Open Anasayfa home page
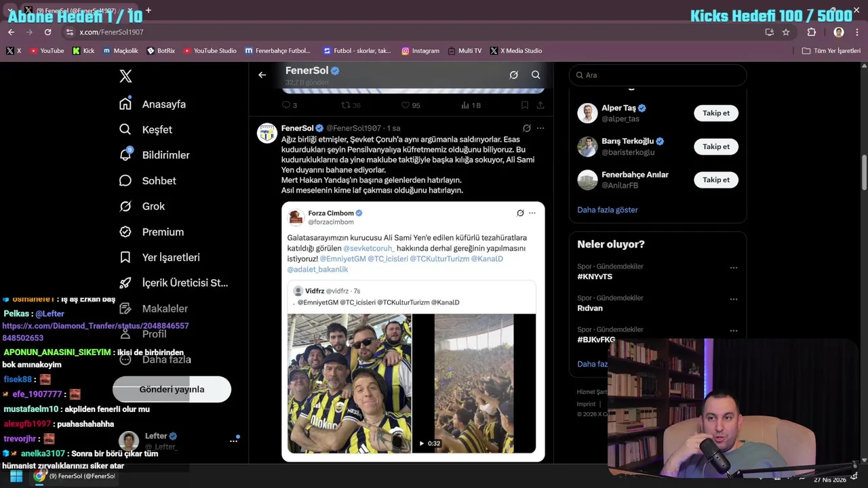The width and height of the screenshot is (868, 488). pos(153,104)
